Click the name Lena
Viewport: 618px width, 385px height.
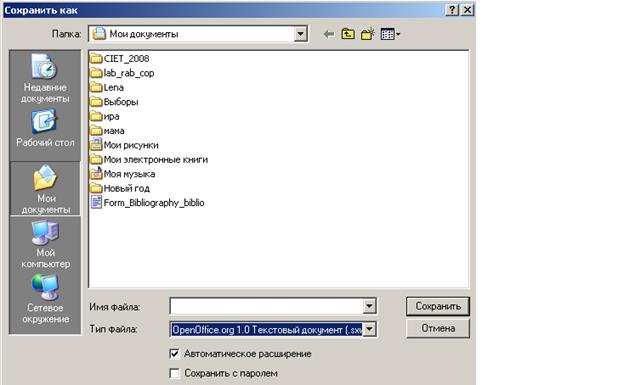click(114, 87)
